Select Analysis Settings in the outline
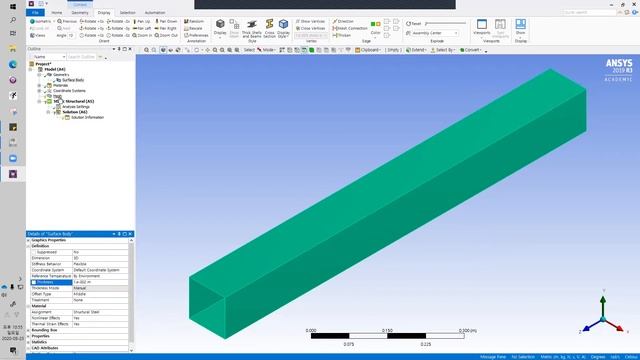Viewport: 640px width, 360px height. tap(76, 107)
